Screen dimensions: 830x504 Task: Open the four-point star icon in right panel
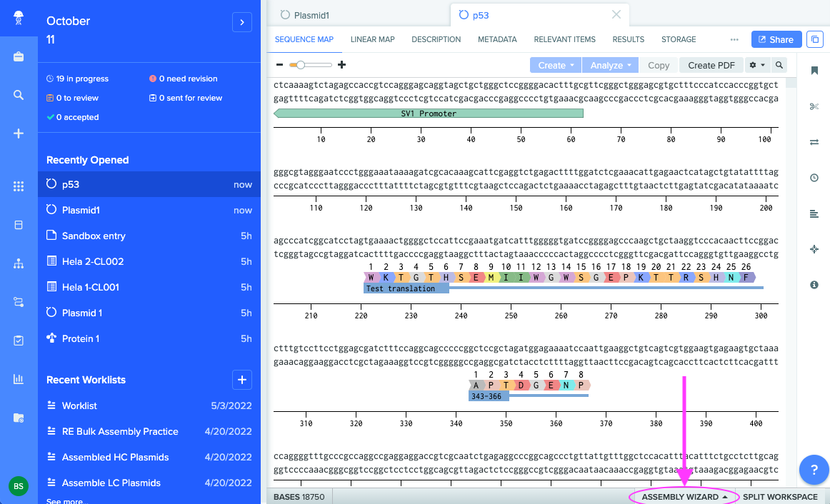pyautogui.click(x=814, y=249)
